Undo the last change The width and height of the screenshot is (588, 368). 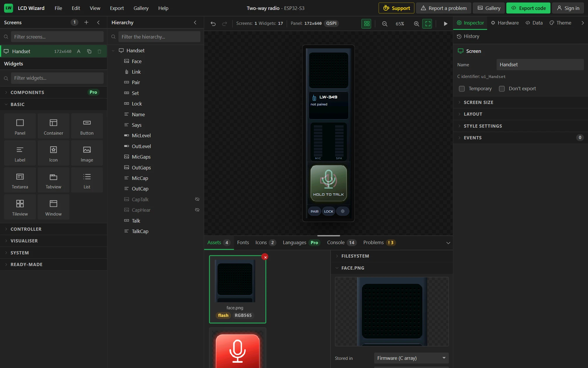point(213,24)
